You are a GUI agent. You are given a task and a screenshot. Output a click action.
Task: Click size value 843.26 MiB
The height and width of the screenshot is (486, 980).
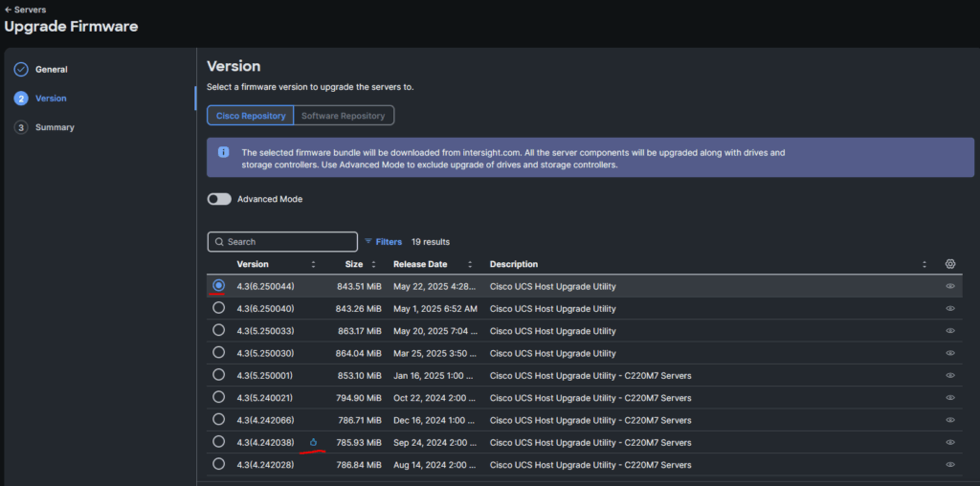(x=359, y=309)
